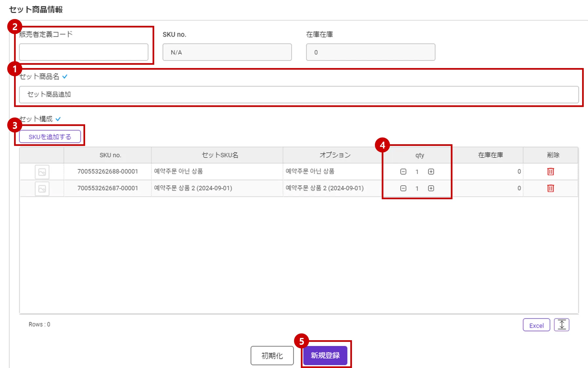Click the Rows : 0 status text

(x=39, y=324)
